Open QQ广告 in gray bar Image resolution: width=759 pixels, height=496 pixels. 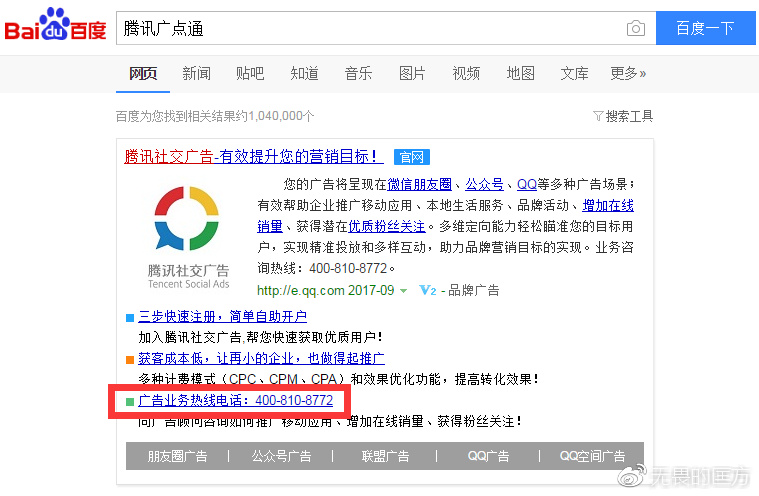click(488, 456)
